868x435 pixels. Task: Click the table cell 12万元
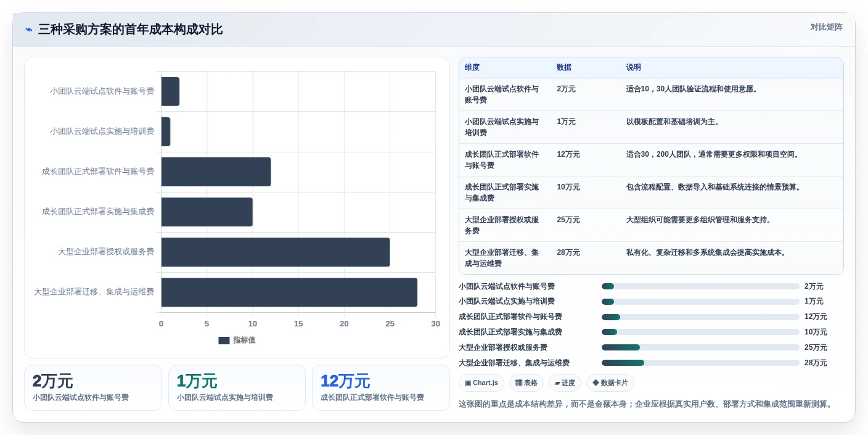(568, 154)
